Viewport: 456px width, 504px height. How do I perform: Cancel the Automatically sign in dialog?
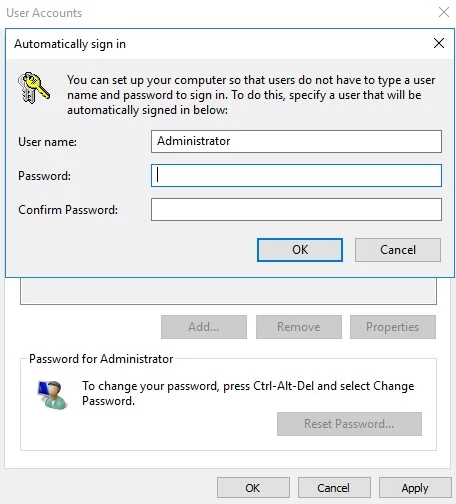(398, 250)
